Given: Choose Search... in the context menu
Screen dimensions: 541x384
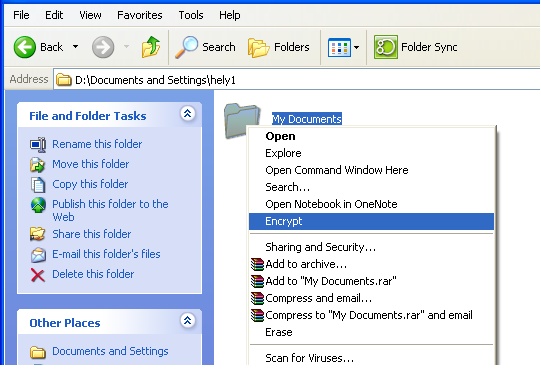Looking at the screenshot, I should [x=371, y=187].
